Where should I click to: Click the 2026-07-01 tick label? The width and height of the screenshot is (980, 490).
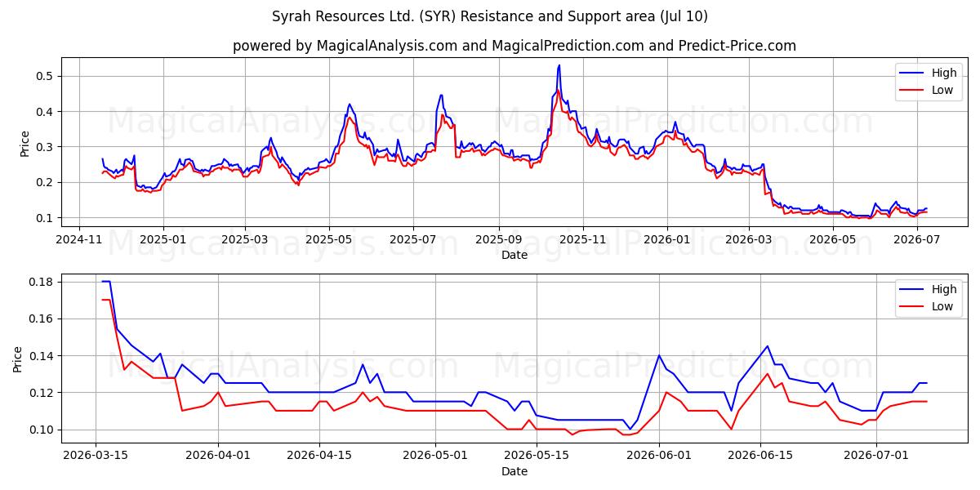(x=876, y=457)
